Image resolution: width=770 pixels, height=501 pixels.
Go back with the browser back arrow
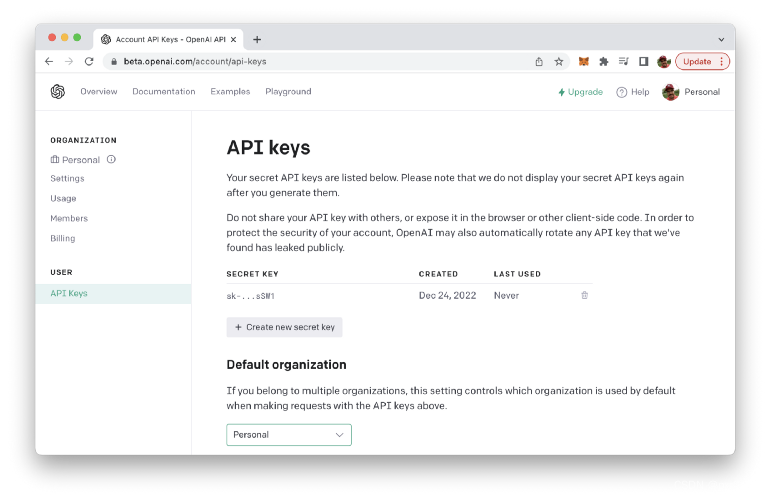pyautogui.click(x=49, y=61)
